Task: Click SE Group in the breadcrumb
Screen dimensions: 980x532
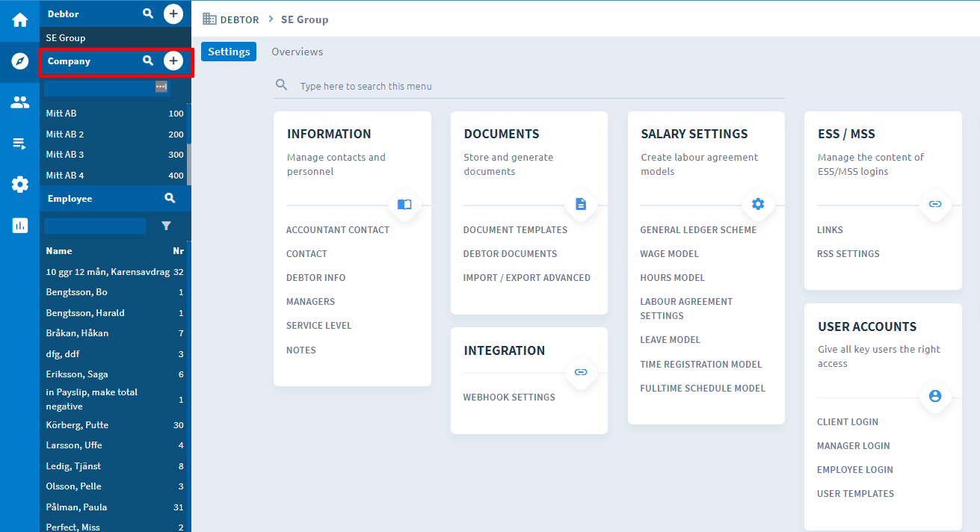Action: pyautogui.click(x=304, y=19)
